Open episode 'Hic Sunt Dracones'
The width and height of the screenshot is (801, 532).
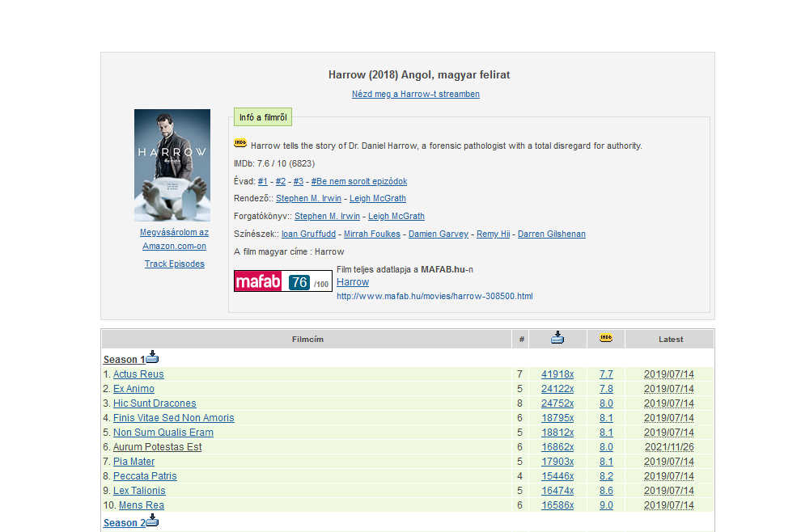(x=155, y=403)
